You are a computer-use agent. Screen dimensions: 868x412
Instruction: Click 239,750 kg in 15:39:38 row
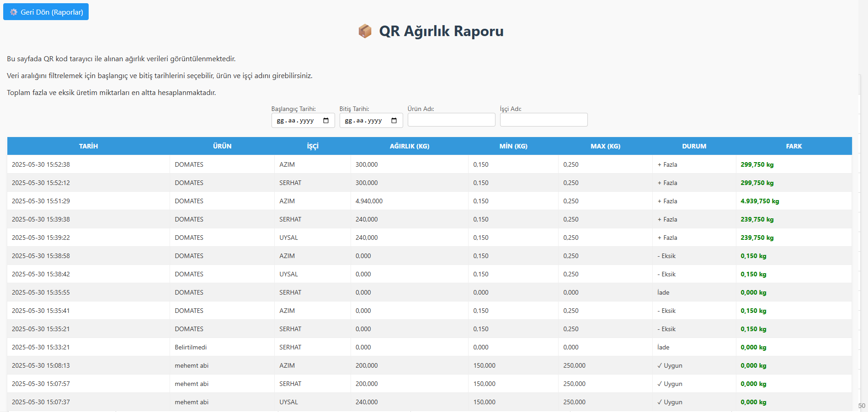coord(757,219)
